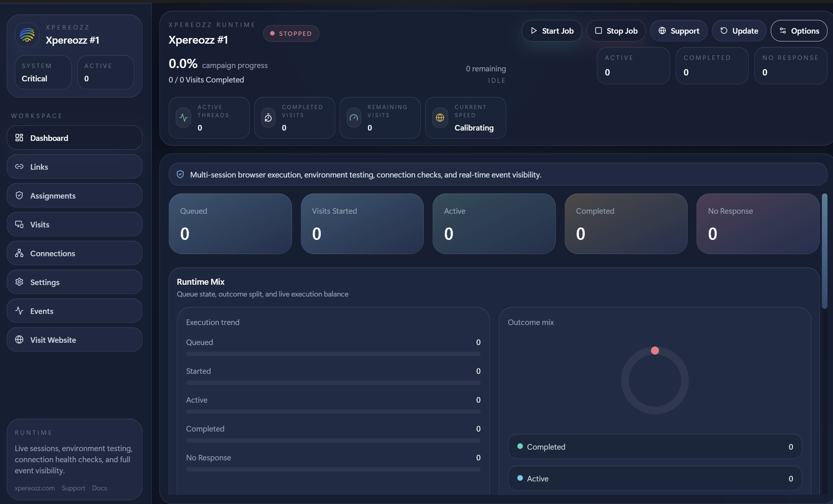Image resolution: width=833 pixels, height=504 pixels.
Task: Open the Settings page
Action: point(74,282)
